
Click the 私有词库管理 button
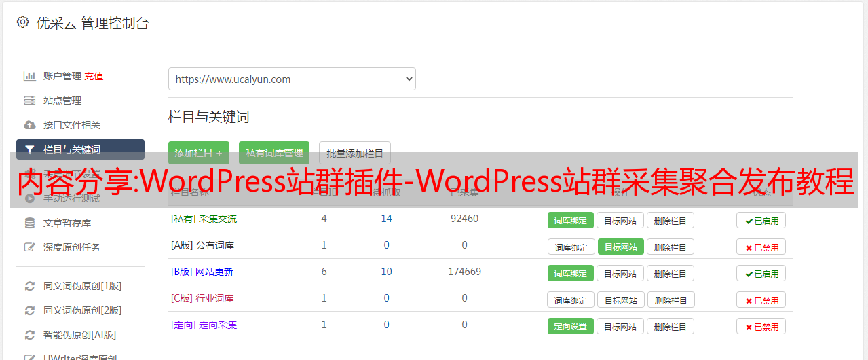274,153
